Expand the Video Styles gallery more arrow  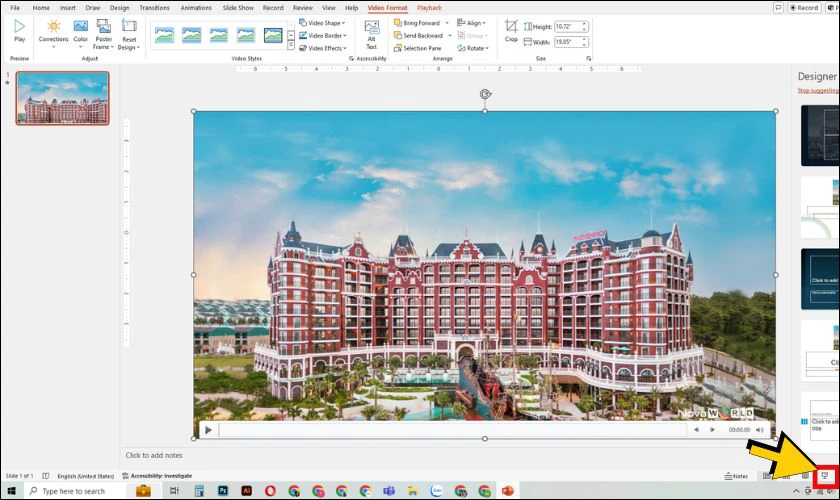tap(291, 46)
